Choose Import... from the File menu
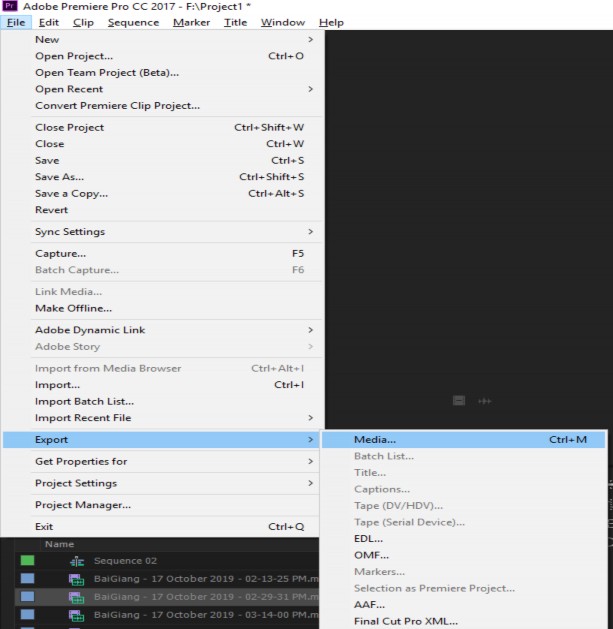Viewport: 613px width, 629px height. pyautogui.click(x=57, y=385)
